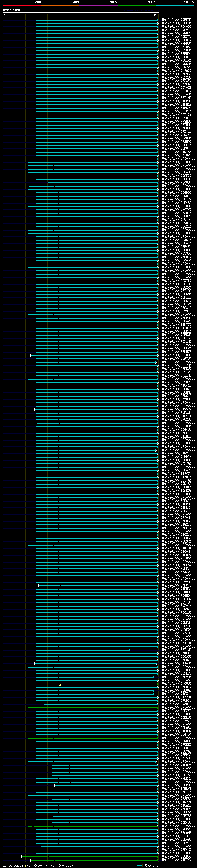Select hit label UniRef100_A2XX38
The image size is (197, 868).
(x=177, y=78)
